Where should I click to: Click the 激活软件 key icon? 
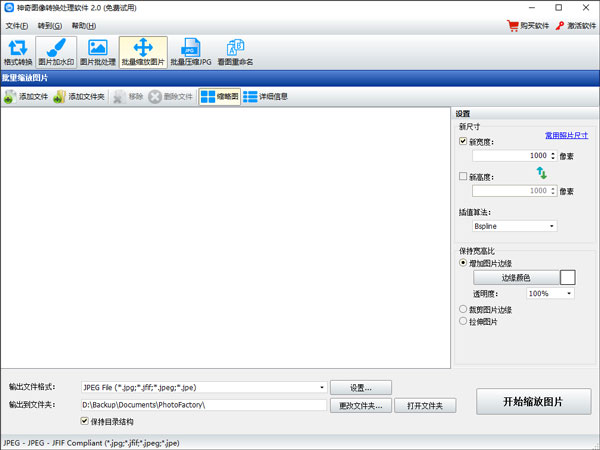(559, 26)
